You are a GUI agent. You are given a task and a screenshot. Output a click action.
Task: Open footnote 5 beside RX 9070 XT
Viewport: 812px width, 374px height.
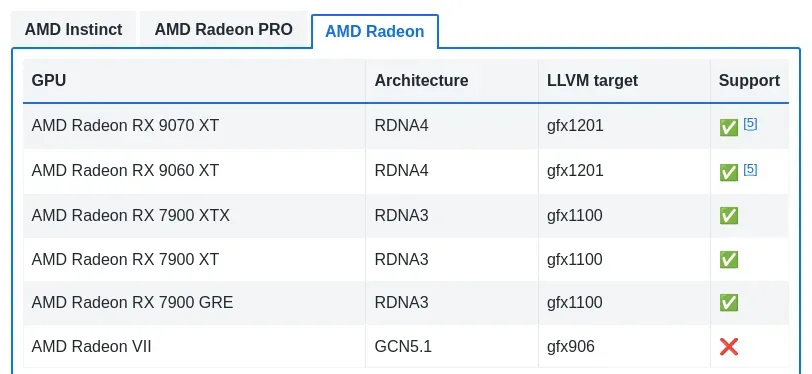click(750, 123)
